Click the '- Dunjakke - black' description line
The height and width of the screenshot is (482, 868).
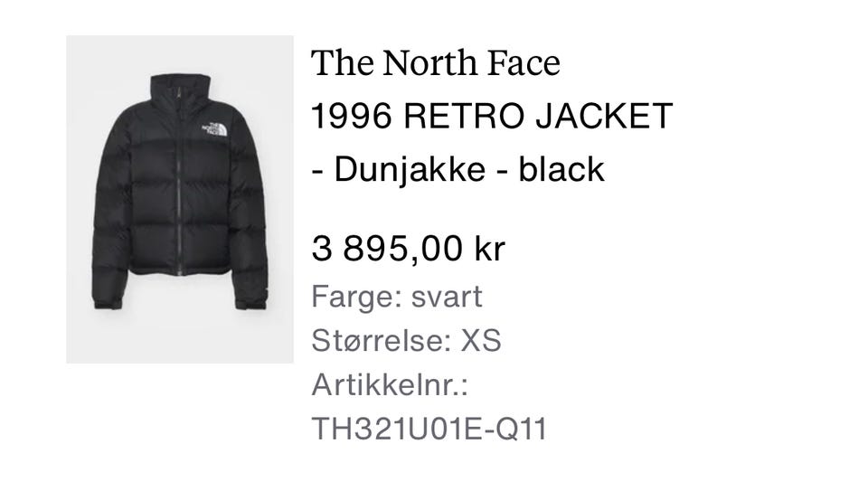[458, 169]
